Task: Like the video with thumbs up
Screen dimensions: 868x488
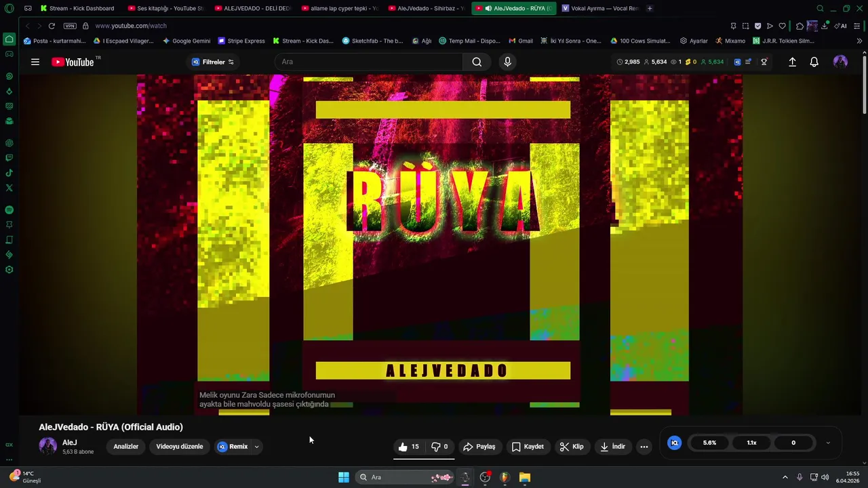Action: coord(409,447)
